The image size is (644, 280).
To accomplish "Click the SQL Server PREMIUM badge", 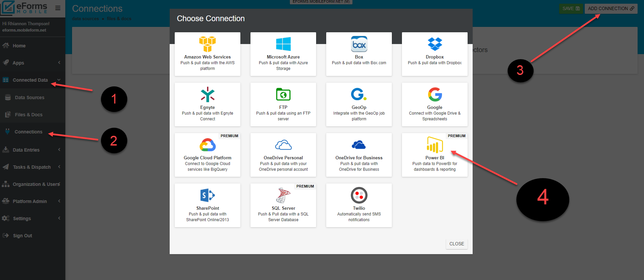I will point(305,186).
